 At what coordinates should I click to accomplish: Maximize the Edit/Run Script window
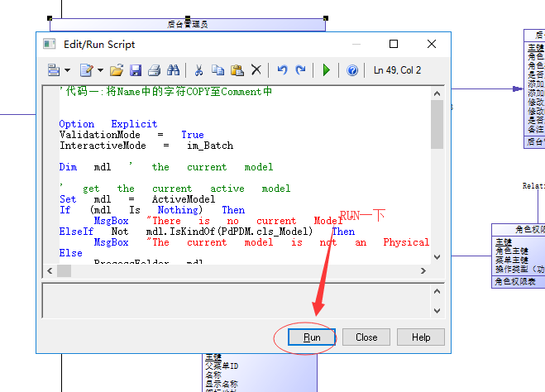(x=394, y=44)
